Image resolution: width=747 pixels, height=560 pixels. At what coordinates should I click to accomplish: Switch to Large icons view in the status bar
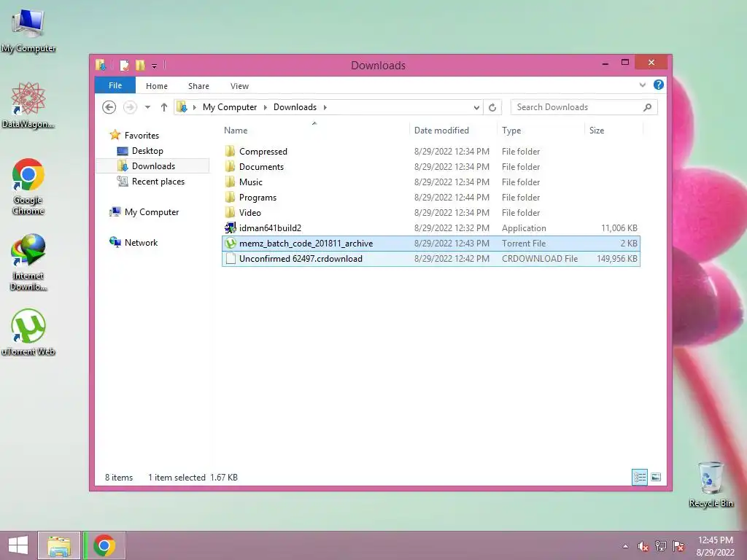[x=656, y=477]
